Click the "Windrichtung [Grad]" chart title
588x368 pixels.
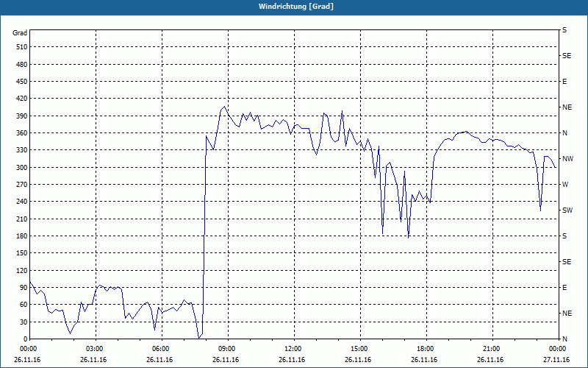click(x=296, y=7)
